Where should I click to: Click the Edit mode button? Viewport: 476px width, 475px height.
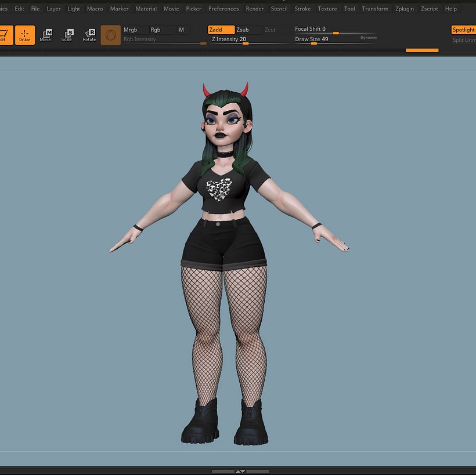pyautogui.click(x=5, y=35)
